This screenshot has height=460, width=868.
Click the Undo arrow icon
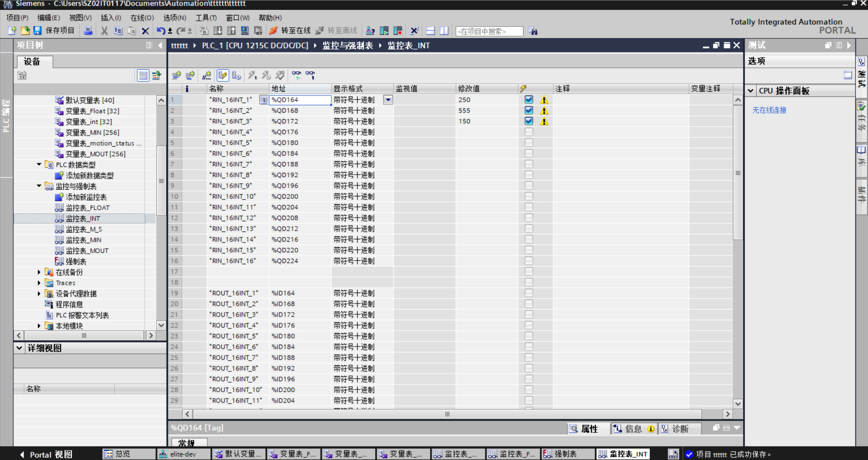[x=160, y=31]
